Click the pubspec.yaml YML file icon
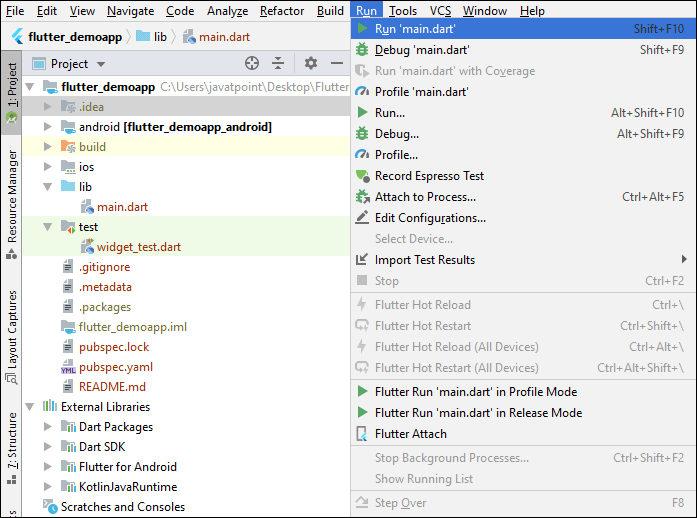This screenshot has height=518, width=697. coord(68,367)
